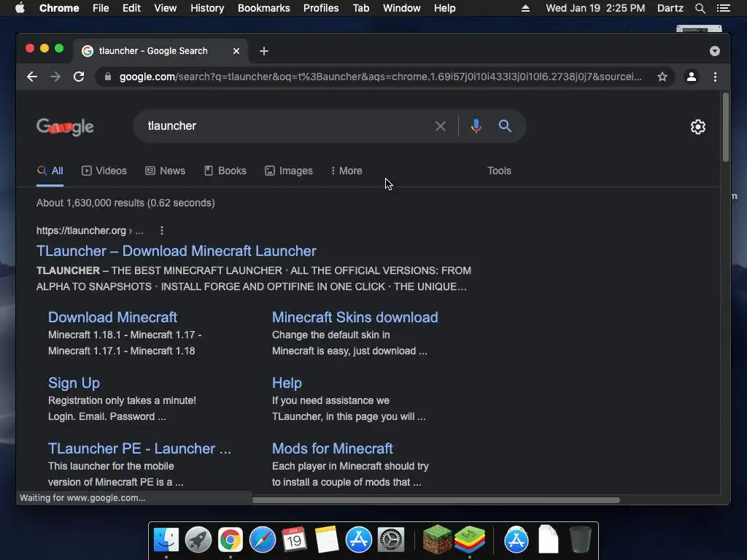The image size is (747, 560).
Task: Bookmark this page with the star icon
Action: pos(662,77)
